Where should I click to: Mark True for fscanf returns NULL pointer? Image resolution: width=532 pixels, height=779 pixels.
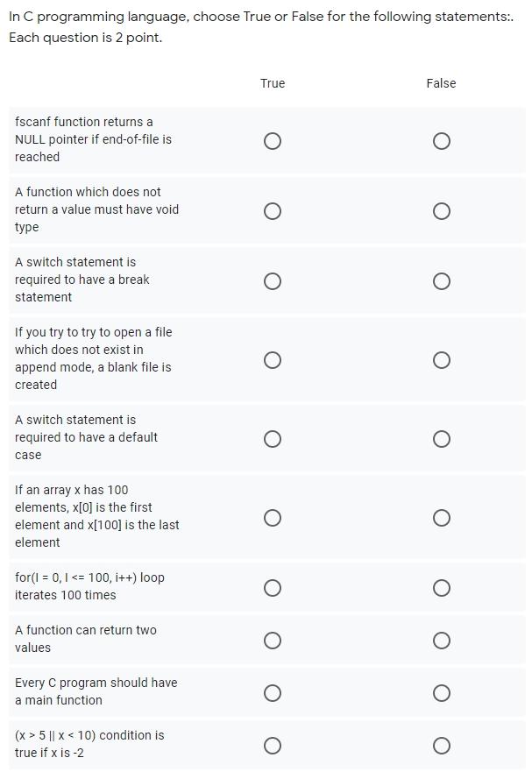coord(273,141)
